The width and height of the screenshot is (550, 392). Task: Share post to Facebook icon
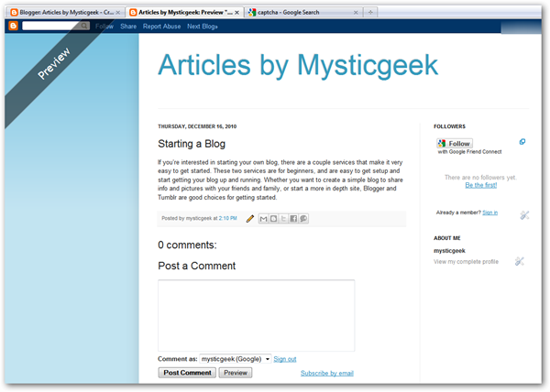pyautogui.click(x=293, y=219)
